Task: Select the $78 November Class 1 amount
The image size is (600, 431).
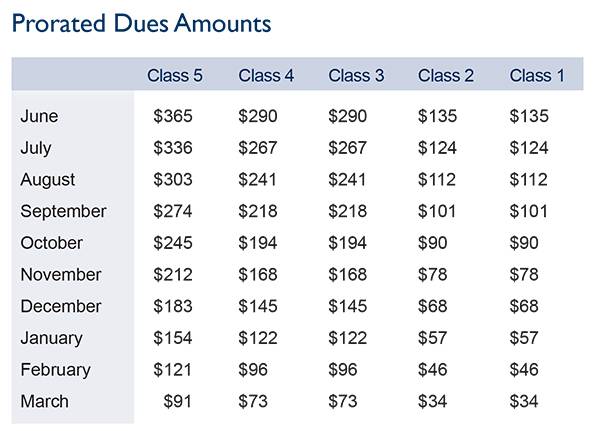Action: pos(524,274)
